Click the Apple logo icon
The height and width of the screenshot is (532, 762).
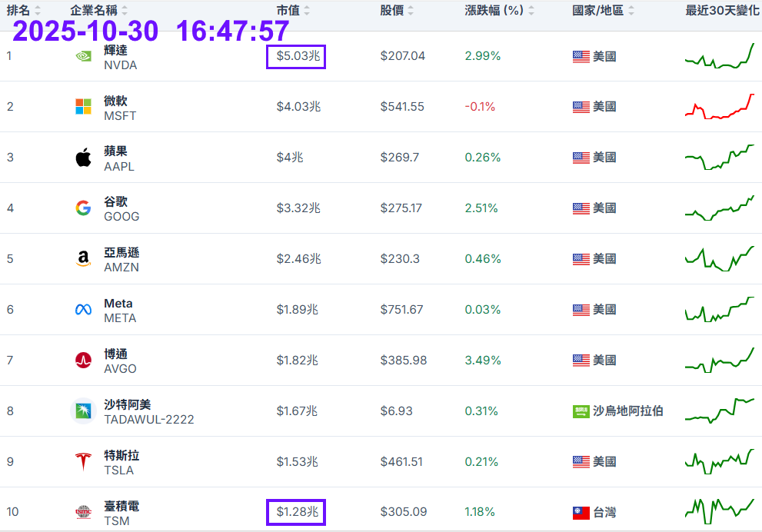point(83,158)
